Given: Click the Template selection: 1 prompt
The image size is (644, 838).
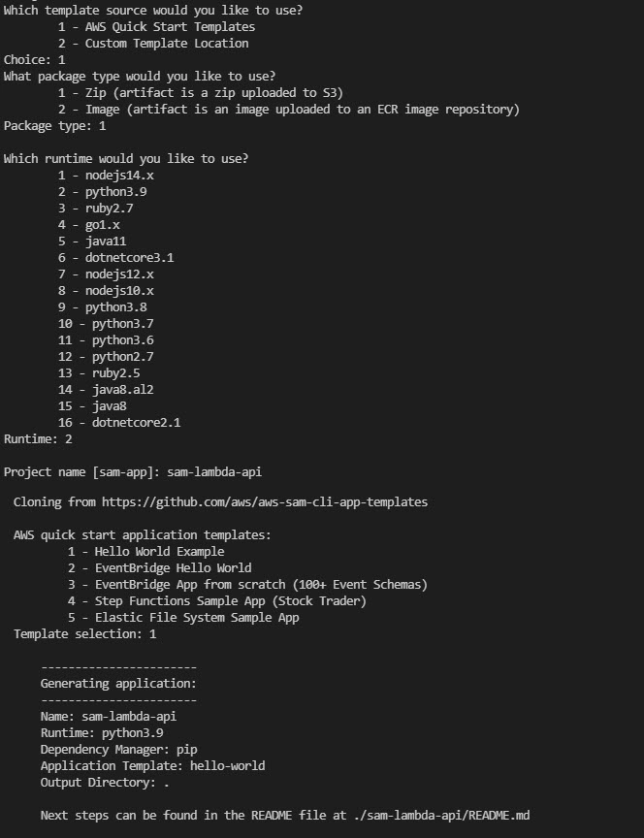Looking at the screenshot, I should [x=85, y=634].
